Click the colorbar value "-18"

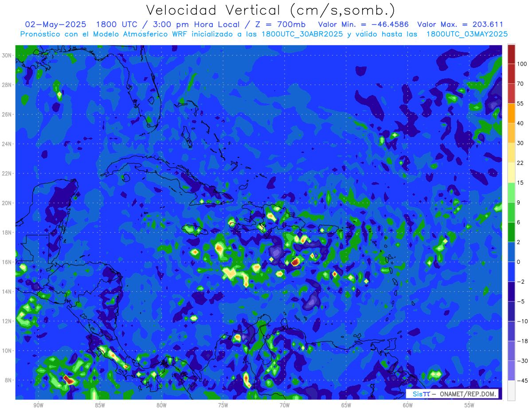[522, 341]
